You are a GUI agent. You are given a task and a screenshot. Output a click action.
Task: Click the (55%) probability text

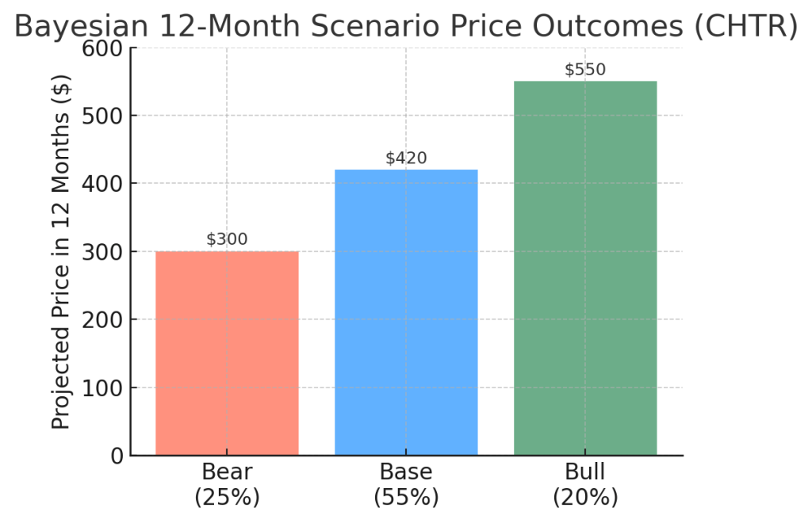[x=406, y=498]
